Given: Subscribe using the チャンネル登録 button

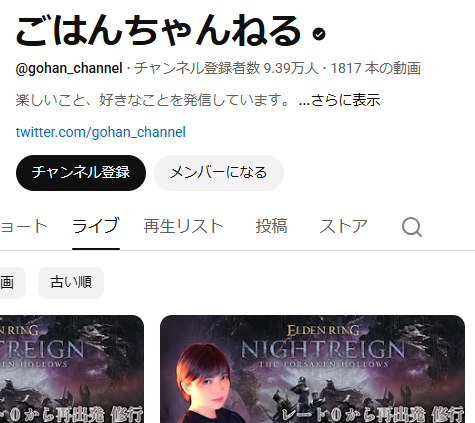Looking at the screenshot, I should tap(81, 173).
